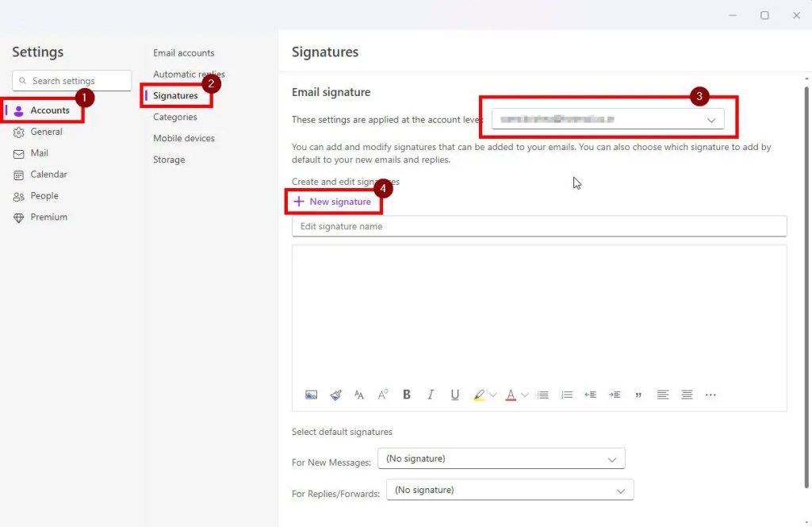Create a bulleted list in the signature
The image size is (812, 527).
coord(542,394)
